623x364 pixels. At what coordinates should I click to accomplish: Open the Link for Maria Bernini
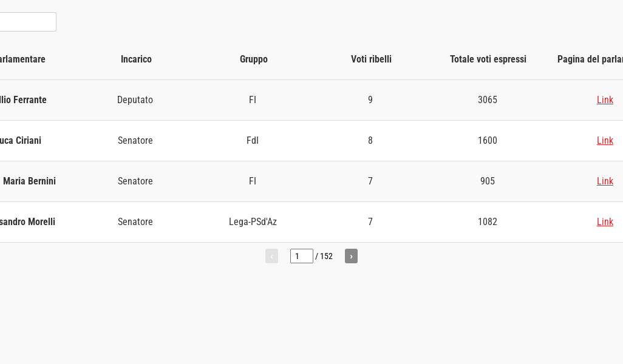(605, 181)
